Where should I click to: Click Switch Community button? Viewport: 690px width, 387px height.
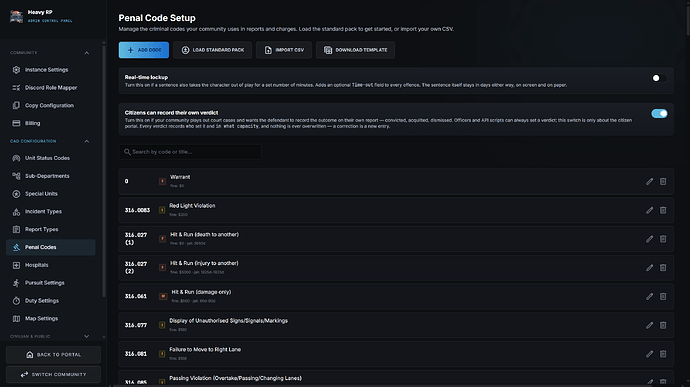point(53,374)
